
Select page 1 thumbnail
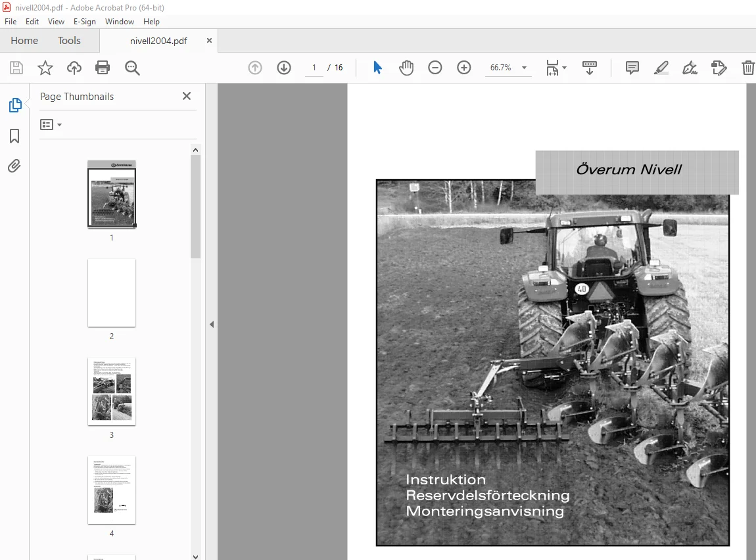(x=112, y=194)
